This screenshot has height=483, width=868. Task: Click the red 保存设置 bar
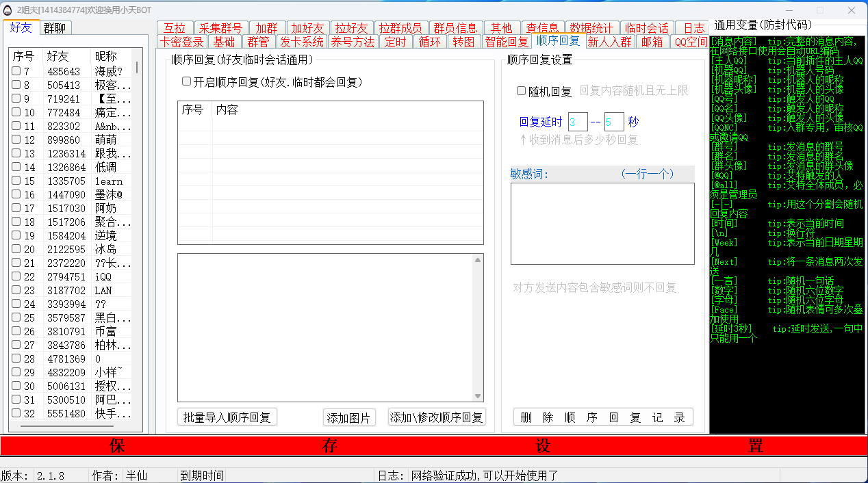tap(434, 446)
